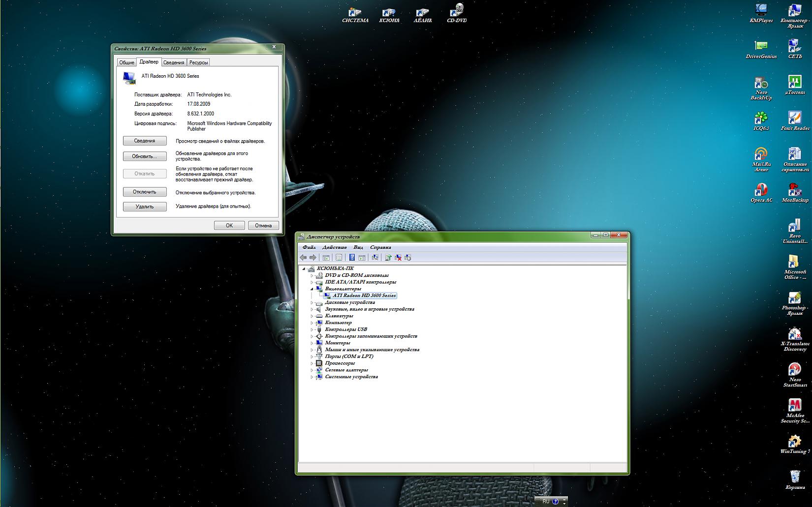Screen dimensions: 812x507
Task: Select ATI Radeon HD 3600 Series device
Action: point(364,296)
